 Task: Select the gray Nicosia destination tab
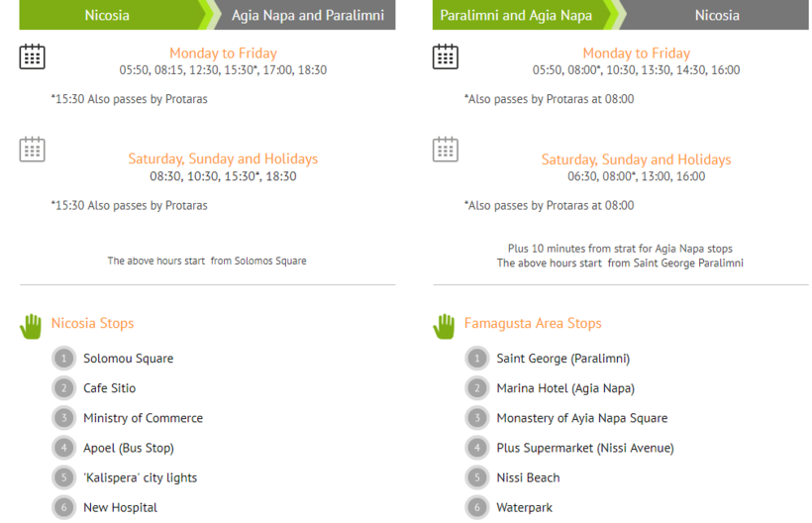click(717, 16)
